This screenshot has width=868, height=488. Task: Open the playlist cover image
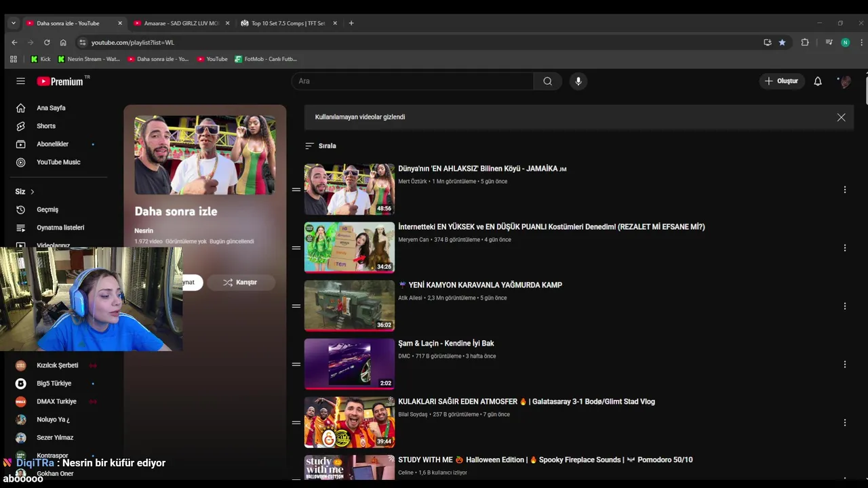205,155
